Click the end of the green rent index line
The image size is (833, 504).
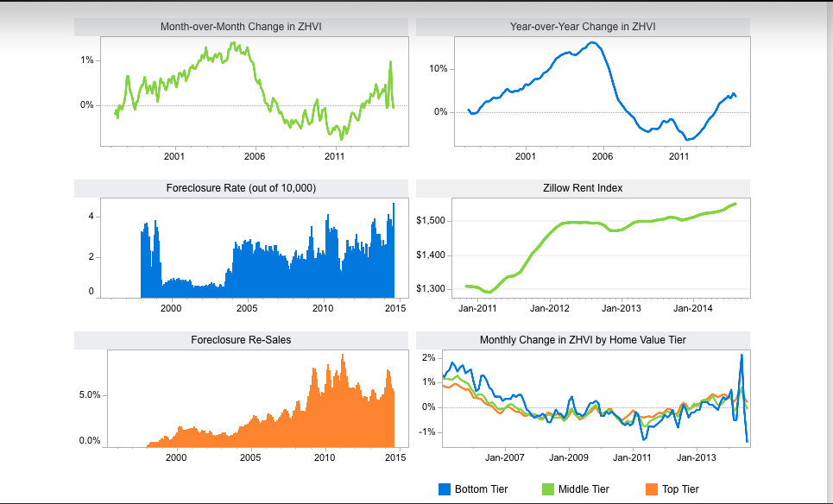[x=735, y=204]
